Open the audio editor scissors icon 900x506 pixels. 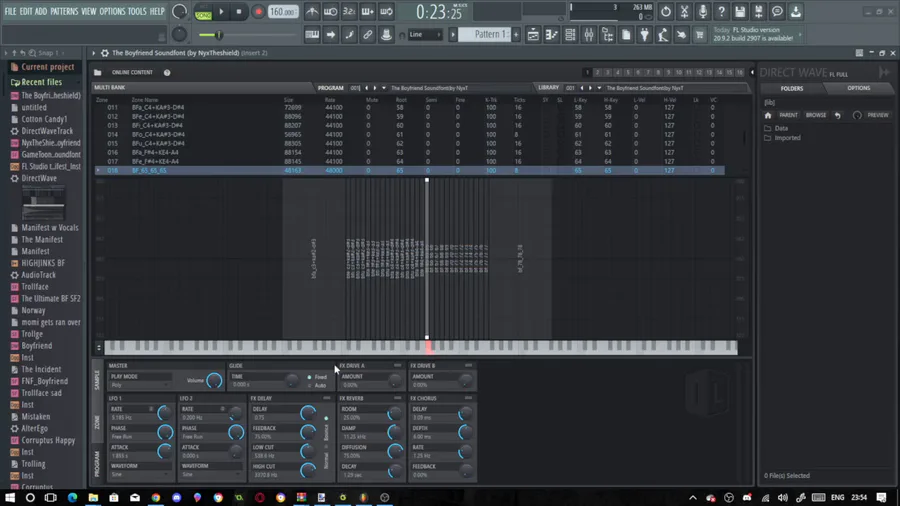point(684,11)
